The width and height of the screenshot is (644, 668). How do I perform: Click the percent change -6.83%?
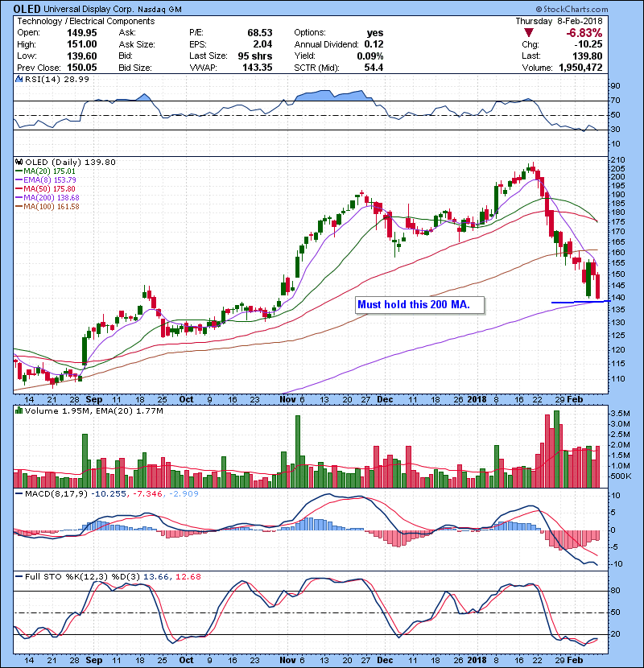pyautogui.click(x=584, y=33)
